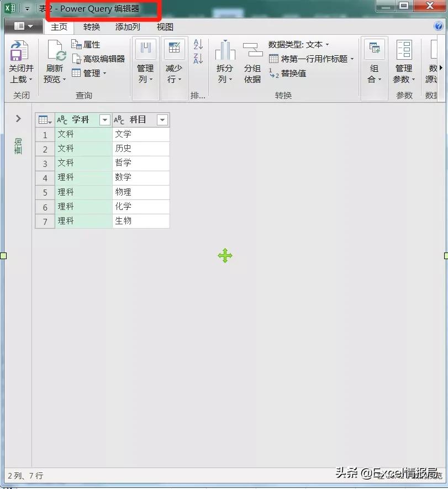Click 理科 cell in row 5

(83, 192)
